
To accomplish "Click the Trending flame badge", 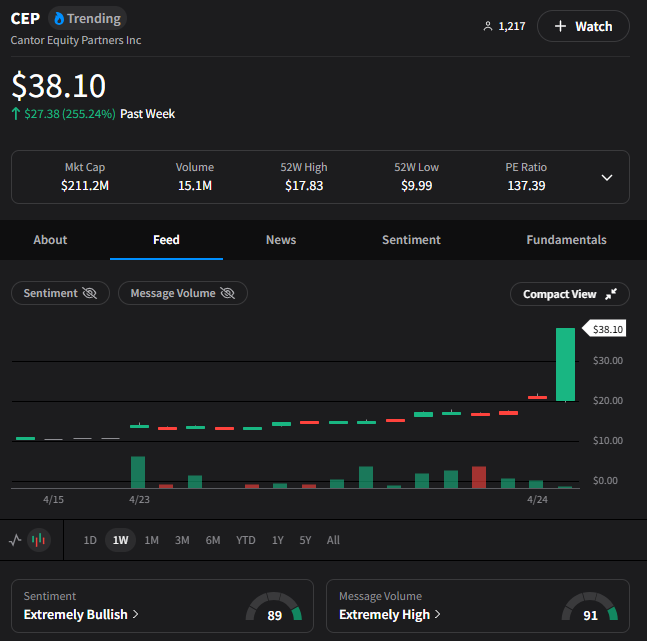I will (x=87, y=19).
